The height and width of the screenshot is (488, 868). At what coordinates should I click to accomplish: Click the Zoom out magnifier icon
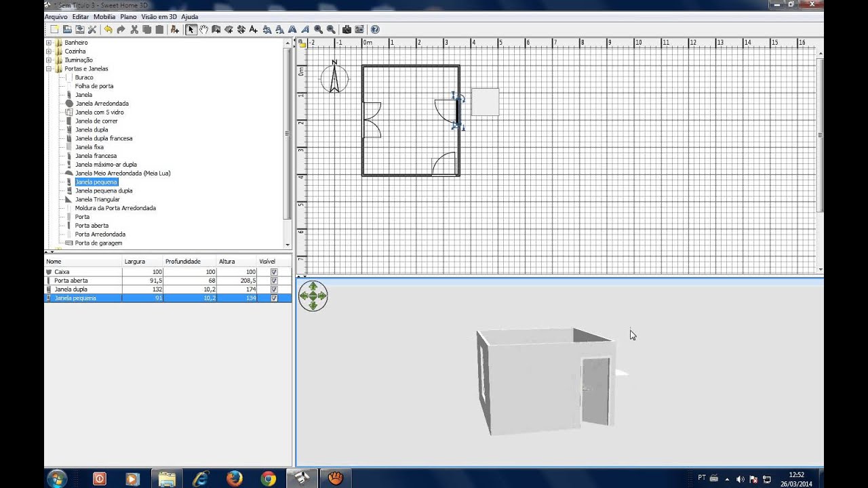point(331,30)
